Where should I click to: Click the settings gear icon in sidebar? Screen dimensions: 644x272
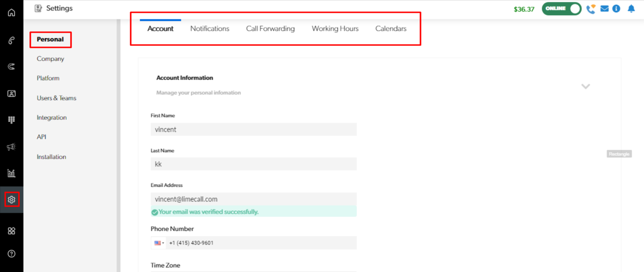tap(11, 200)
